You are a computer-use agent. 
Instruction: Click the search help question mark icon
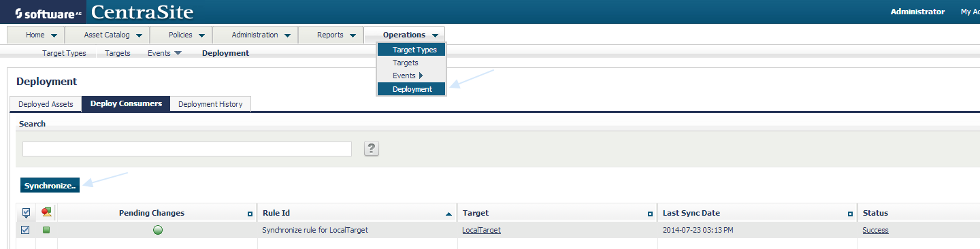(x=372, y=149)
